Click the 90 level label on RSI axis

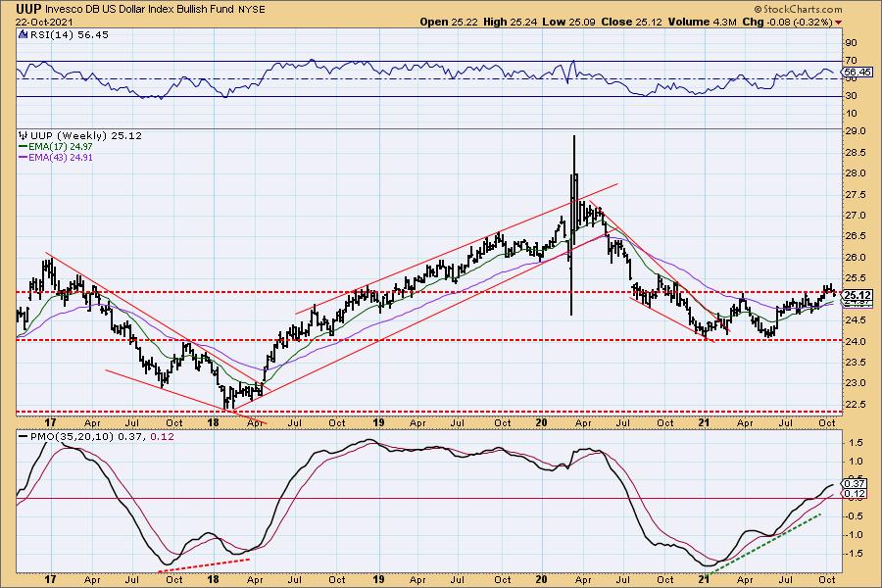pyautogui.click(x=851, y=43)
